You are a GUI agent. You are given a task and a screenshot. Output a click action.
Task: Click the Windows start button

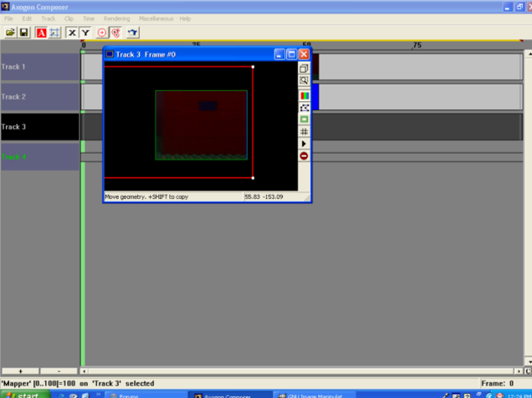click(24, 395)
